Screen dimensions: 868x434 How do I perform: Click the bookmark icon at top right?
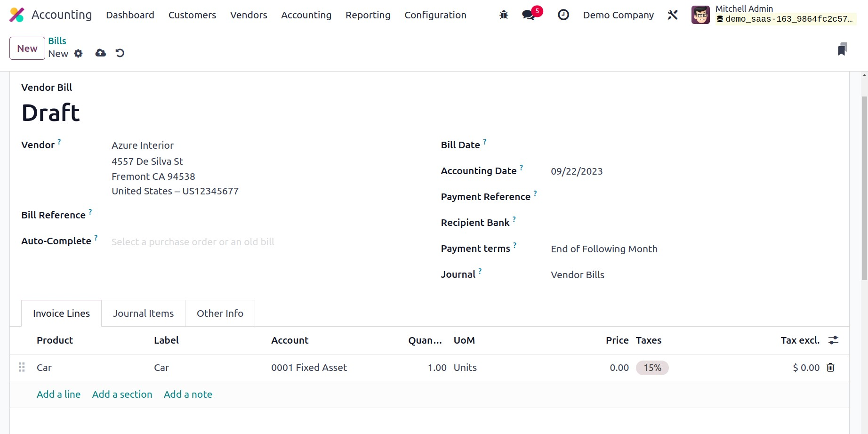tap(842, 49)
